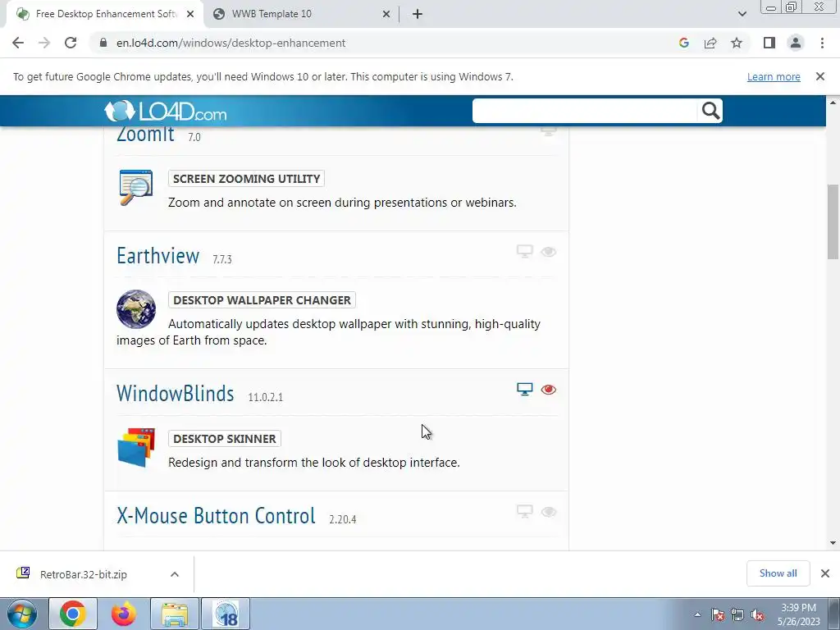
Task: Click the ZoomIt magnifier thumbnail
Action: (135, 188)
